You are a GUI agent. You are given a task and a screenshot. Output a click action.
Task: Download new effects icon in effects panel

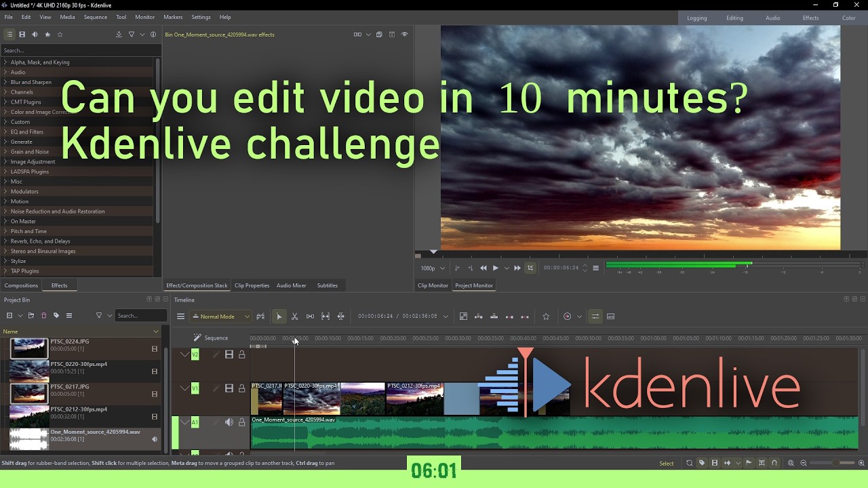tap(119, 35)
